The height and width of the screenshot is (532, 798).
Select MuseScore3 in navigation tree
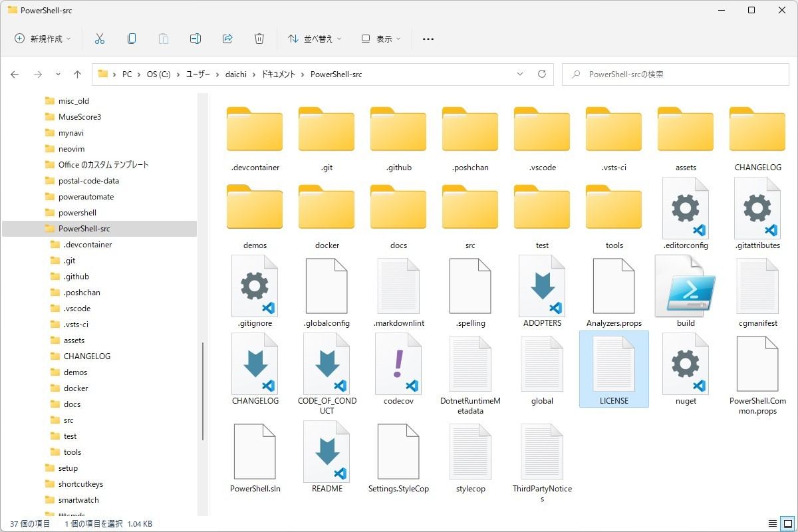point(79,117)
